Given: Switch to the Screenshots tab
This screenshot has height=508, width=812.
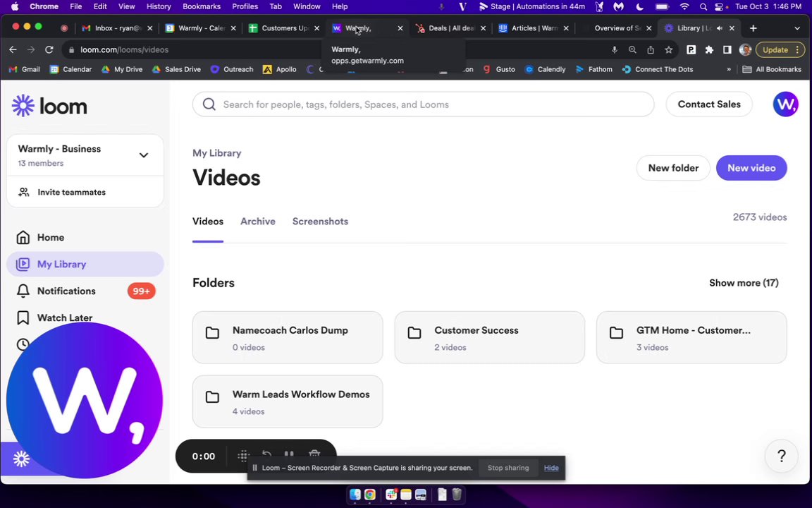Looking at the screenshot, I should click(x=320, y=222).
